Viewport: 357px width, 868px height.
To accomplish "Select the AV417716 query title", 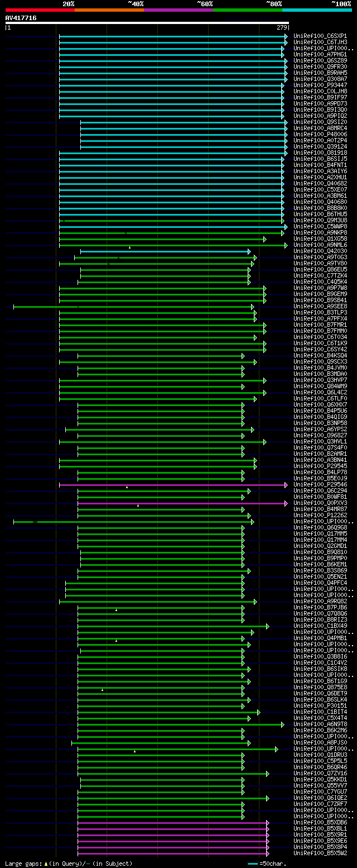I will coord(21,18).
